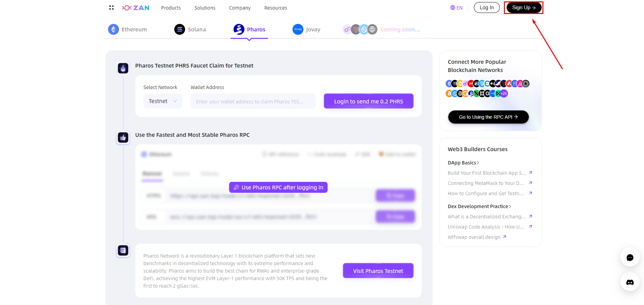Click the wallet address input field
The width and height of the screenshot is (644, 305).
pyautogui.click(x=253, y=101)
